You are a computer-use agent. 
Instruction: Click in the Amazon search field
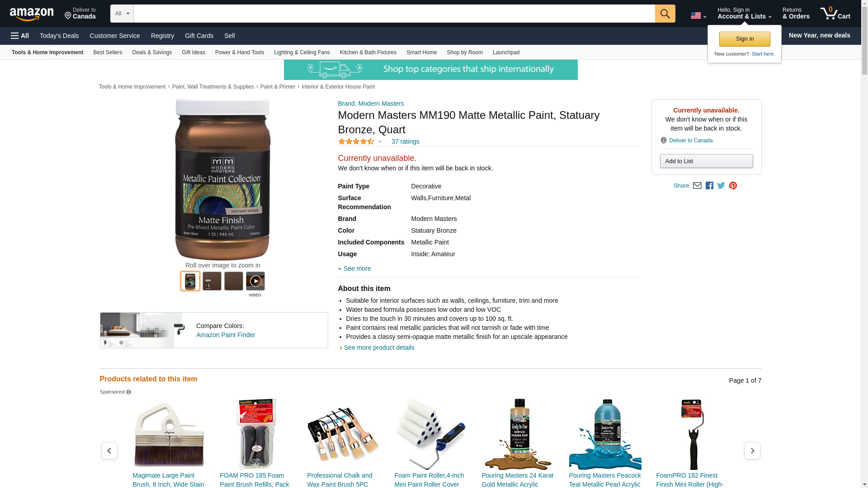(394, 14)
